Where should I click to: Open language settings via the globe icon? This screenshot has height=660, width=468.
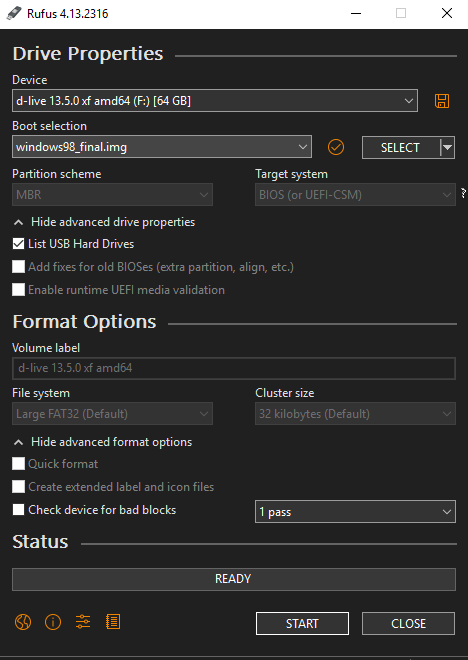coord(23,622)
